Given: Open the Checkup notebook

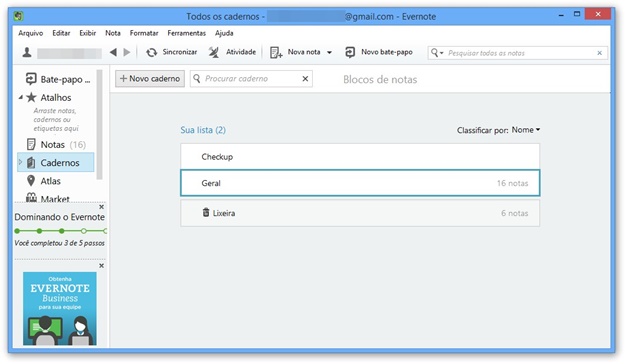Looking at the screenshot, I should (x=360, y=157).
